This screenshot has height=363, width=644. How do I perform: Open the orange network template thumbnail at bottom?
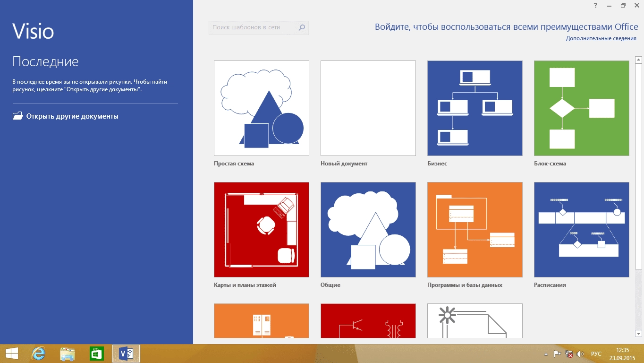point(262,321)
